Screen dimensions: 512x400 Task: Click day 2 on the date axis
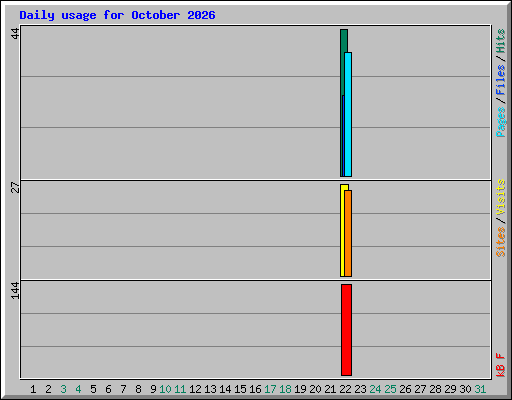tap(48, 389)
